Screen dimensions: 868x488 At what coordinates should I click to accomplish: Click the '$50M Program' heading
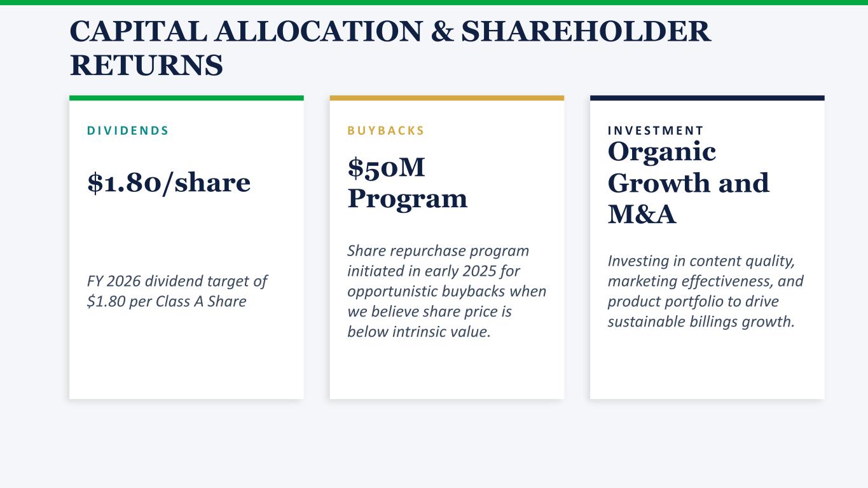click(407, 183)
